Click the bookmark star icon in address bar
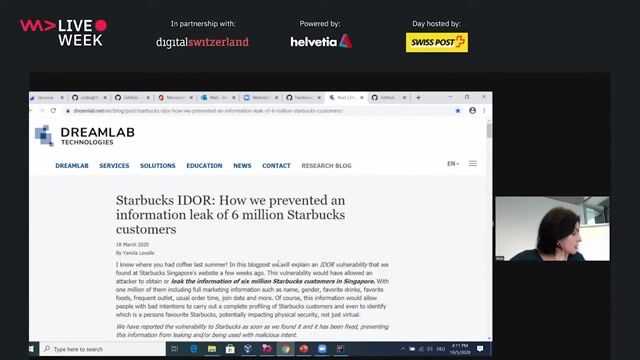The height and width of the screenshot is (360, 640). (458, 111)
